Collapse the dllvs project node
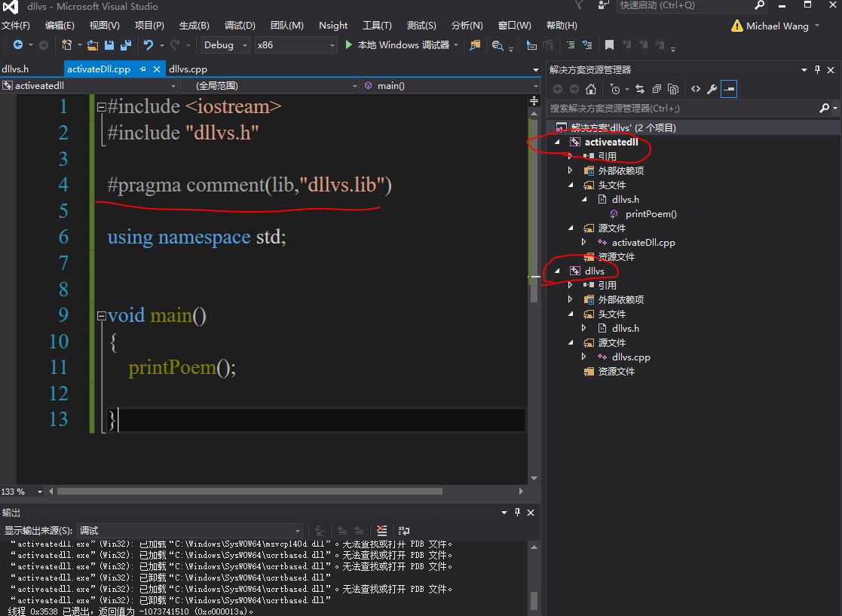Viewport: 842px width, 616px height. click(x=558, y=271)
